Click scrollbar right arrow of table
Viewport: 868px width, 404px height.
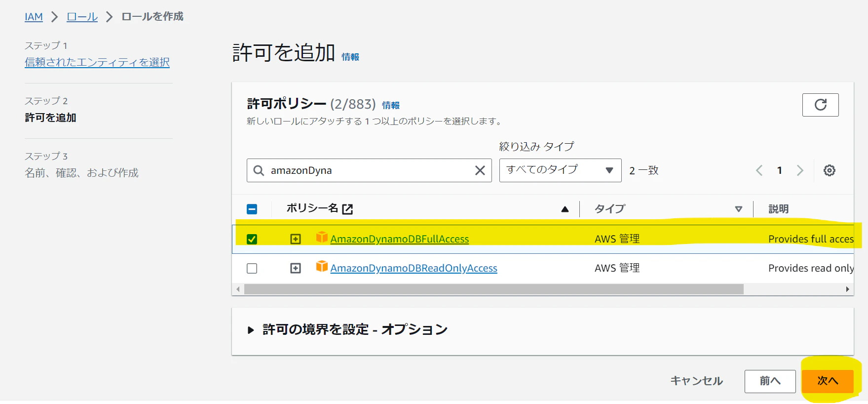848,289
